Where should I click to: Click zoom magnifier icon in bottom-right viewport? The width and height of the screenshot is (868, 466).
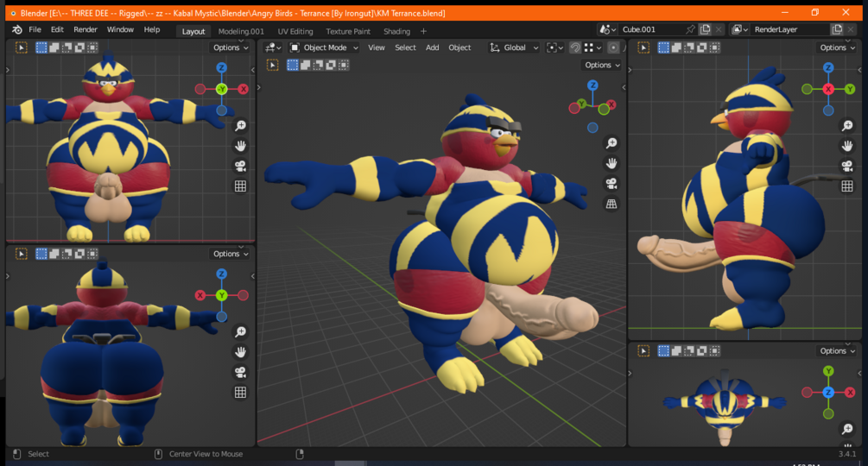[847, 429]
